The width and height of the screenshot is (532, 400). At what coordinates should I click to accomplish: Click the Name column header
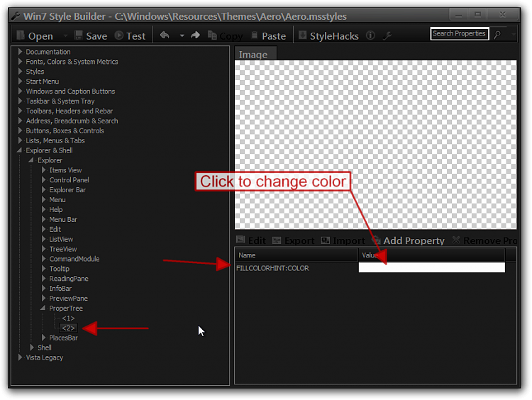tap(297, 255)
